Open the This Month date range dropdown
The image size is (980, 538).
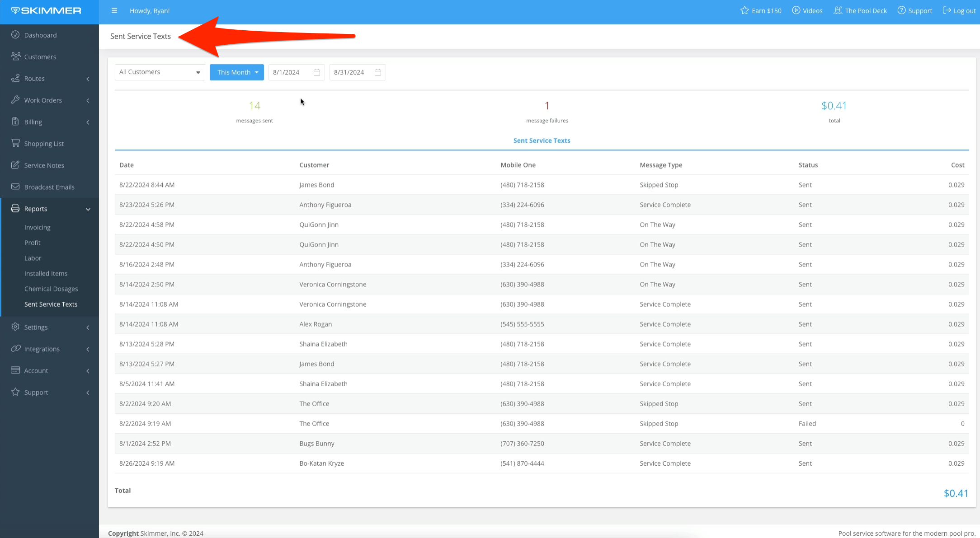(x=236, y=72)
